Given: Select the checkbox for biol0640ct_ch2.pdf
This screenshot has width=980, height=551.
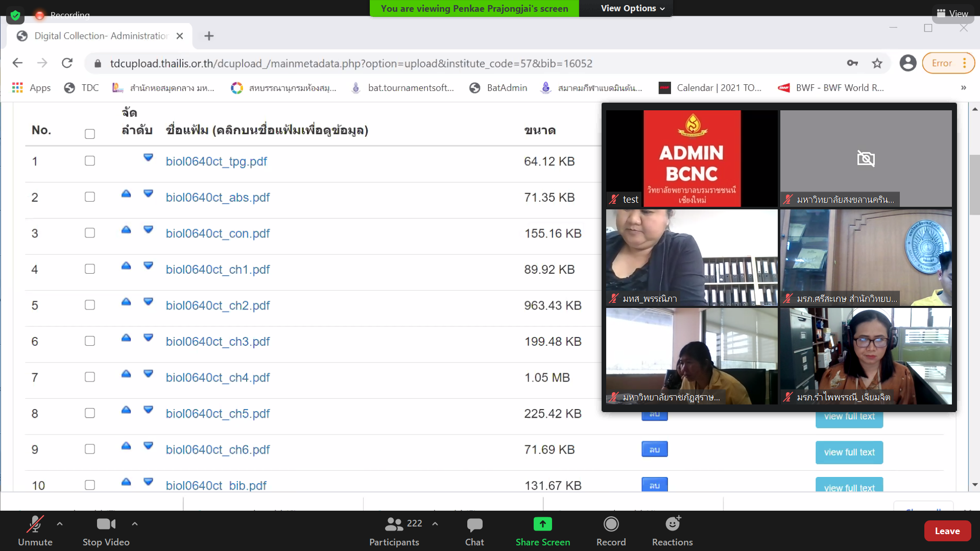Looking at the screenshot, I should coord(90,305).
